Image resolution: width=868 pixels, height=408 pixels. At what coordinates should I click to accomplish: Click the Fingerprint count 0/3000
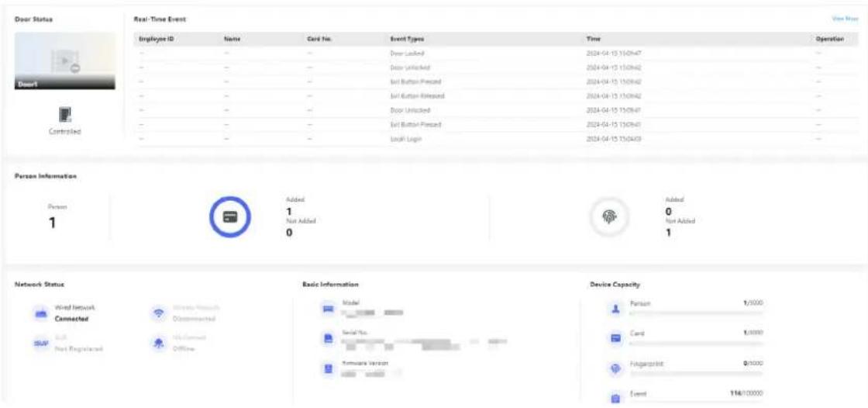(753, 362)
